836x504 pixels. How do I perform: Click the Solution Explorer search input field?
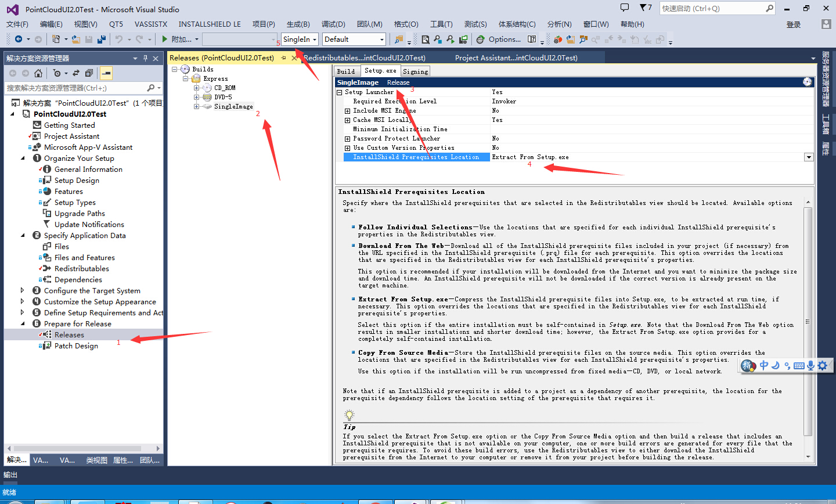coord(75,88)
